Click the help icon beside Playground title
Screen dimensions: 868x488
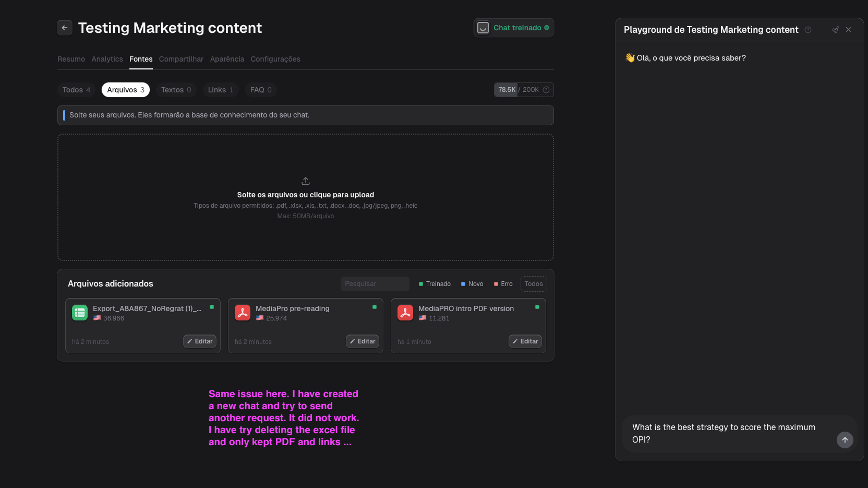pyautogui.click(x=808, y=30)
